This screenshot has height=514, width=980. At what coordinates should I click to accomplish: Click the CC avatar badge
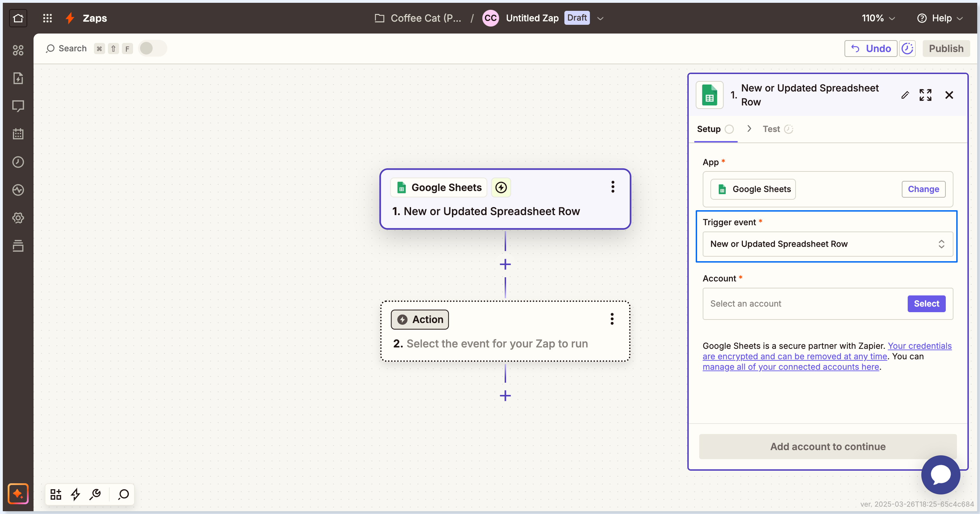pyautogui.click(x=490, y=18)
